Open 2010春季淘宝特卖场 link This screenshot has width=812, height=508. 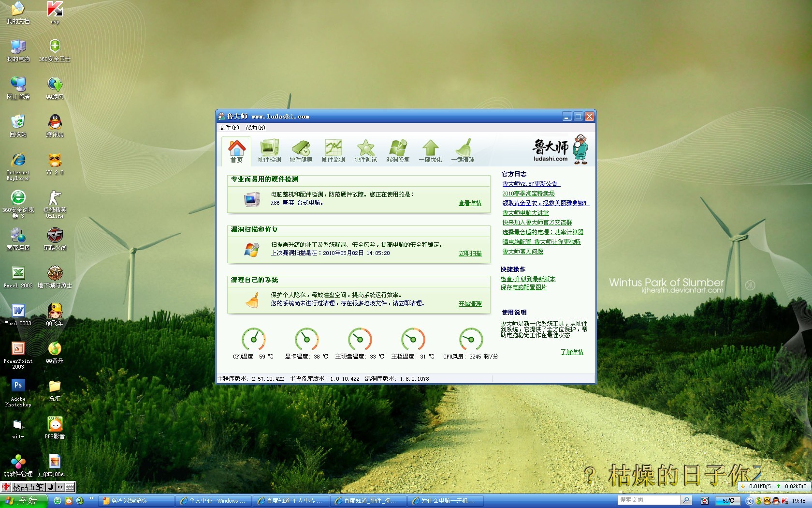pos(528,194)
